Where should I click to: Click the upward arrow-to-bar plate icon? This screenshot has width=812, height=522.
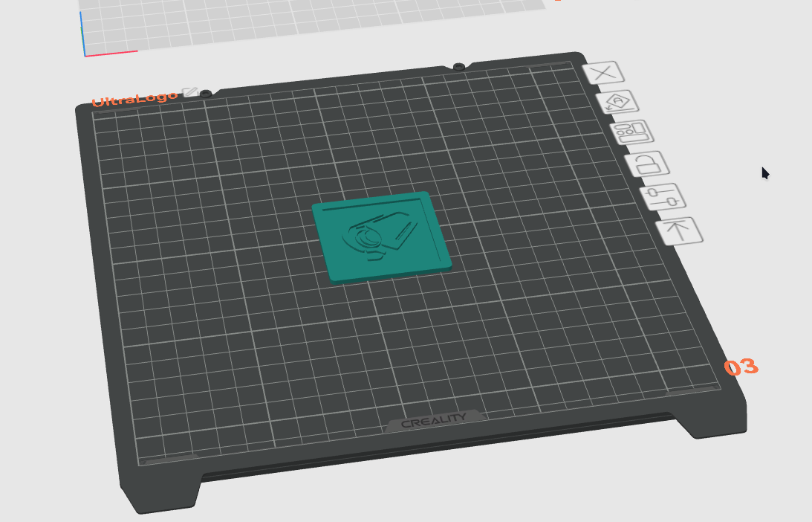[x=680, y=231]
